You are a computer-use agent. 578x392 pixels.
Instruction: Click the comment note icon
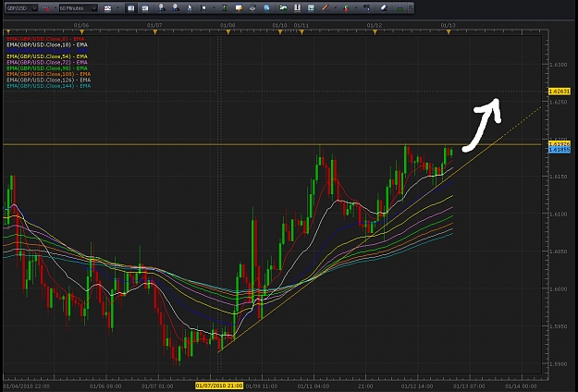tap(239, 7)
